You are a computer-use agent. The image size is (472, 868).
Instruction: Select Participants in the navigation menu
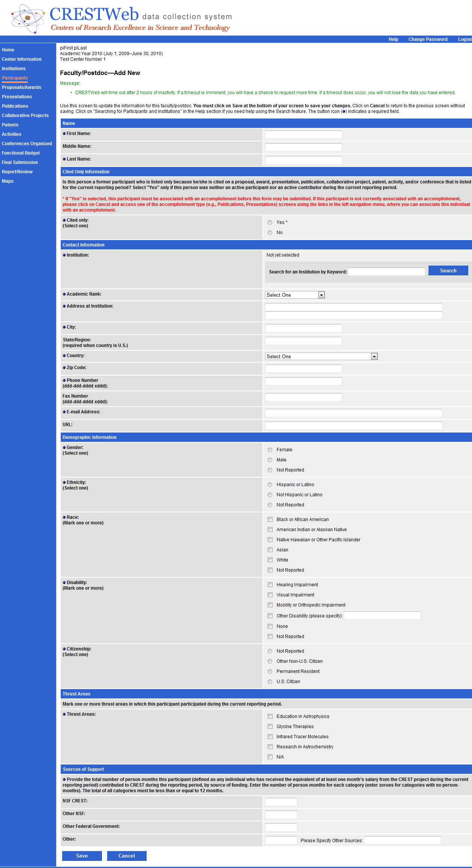tap(15, 78)
